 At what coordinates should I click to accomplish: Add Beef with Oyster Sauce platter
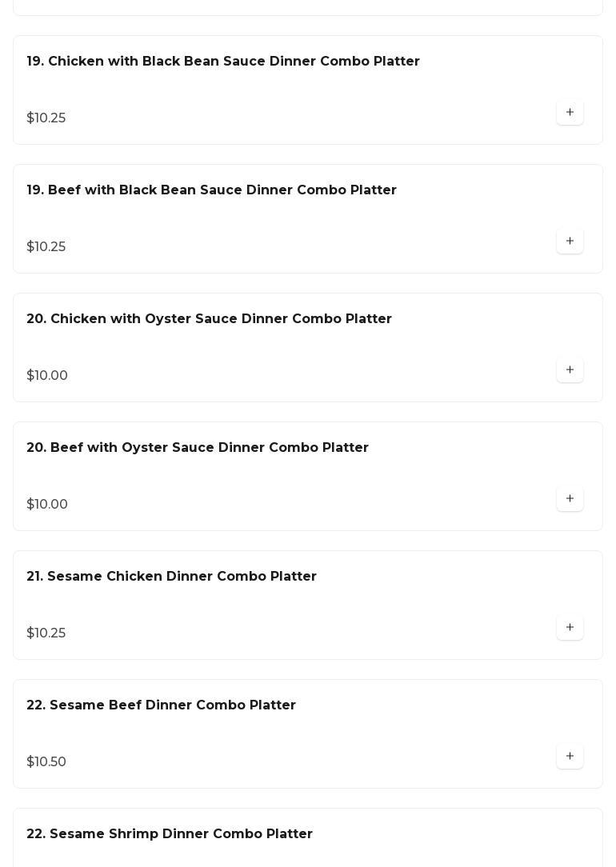tap(570, 499)
